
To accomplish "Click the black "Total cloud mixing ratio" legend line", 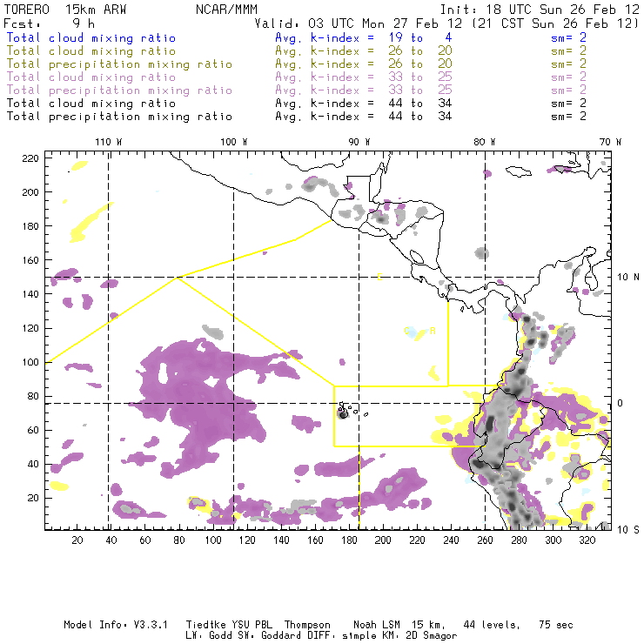I will tap(91, 103).
